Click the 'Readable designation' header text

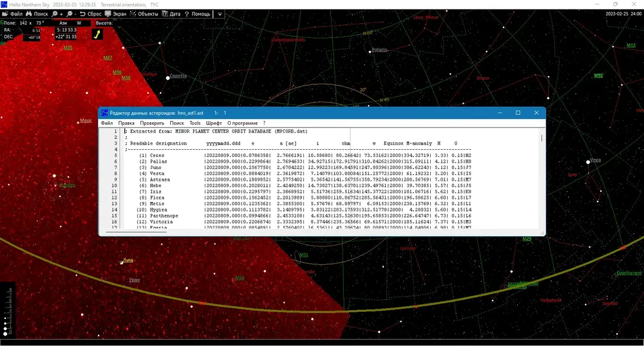point(158,143)
